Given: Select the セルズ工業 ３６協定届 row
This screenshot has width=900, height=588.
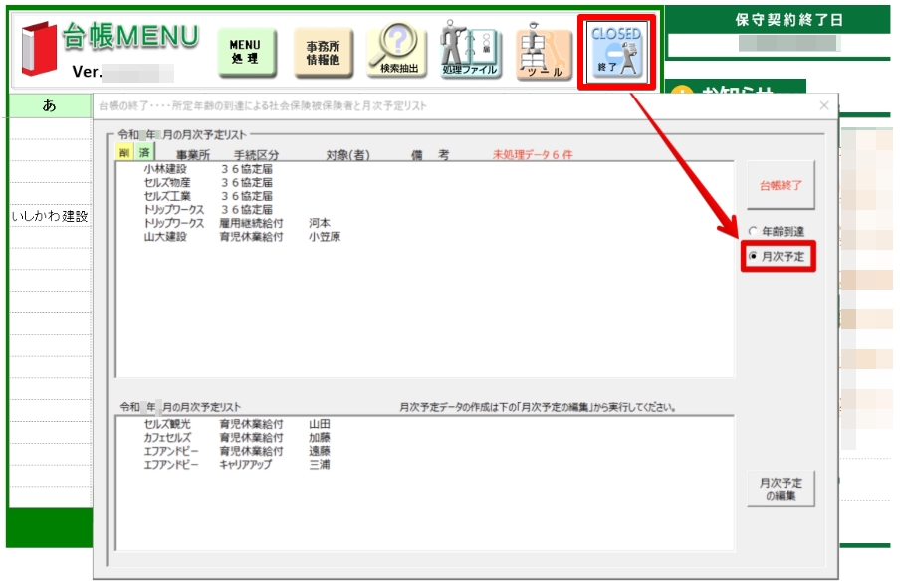Looking at the screenshot, I should click(x=425, y=196).
